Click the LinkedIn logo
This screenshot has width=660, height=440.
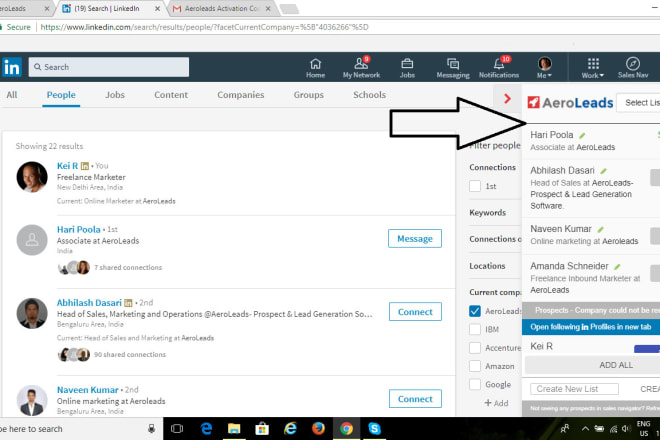point(12,67)
